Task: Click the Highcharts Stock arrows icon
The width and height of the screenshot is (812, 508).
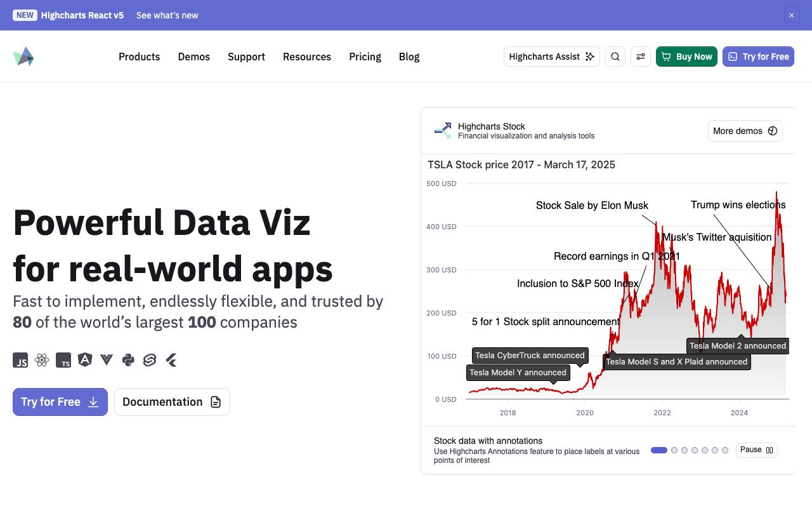Action: (443, 131)
